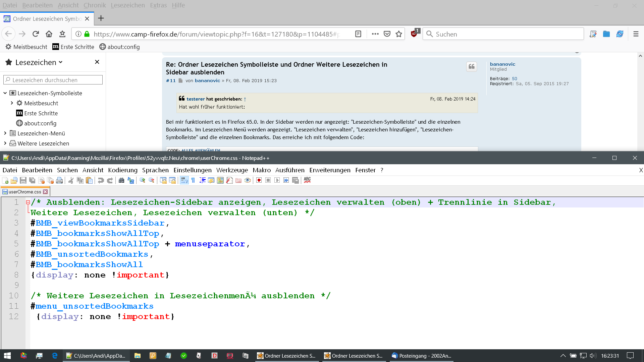Open the bananovic profile link

(502, 64)
